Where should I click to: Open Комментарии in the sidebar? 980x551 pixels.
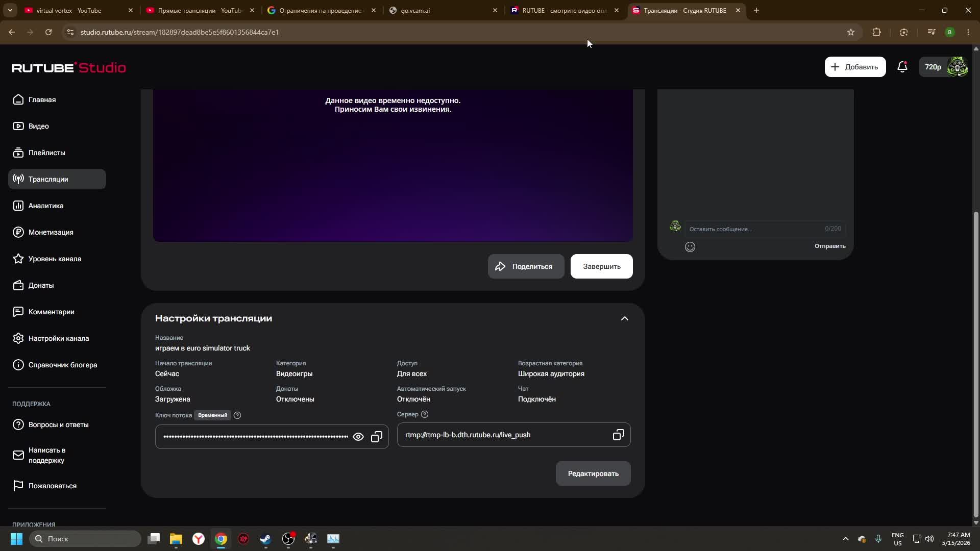click(x=57, y=312)
